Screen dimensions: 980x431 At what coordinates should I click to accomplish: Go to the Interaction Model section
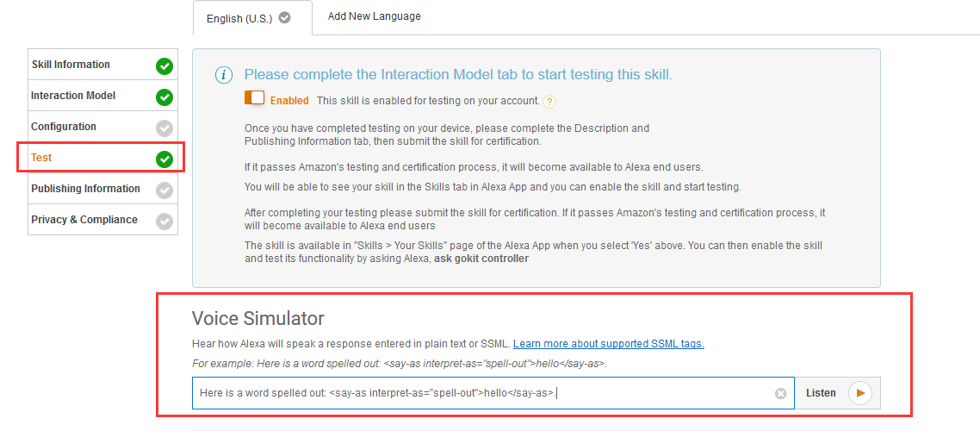(x=73, y=96)
